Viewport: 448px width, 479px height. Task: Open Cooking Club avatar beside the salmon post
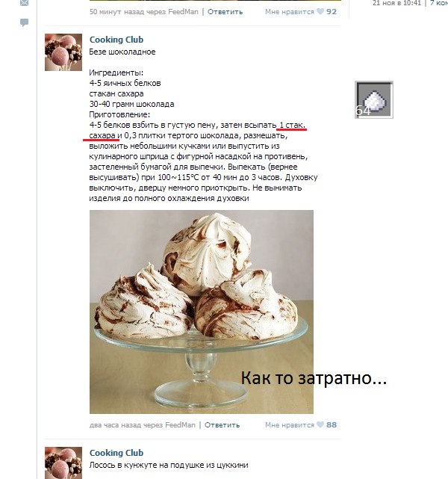click(63, 463)
